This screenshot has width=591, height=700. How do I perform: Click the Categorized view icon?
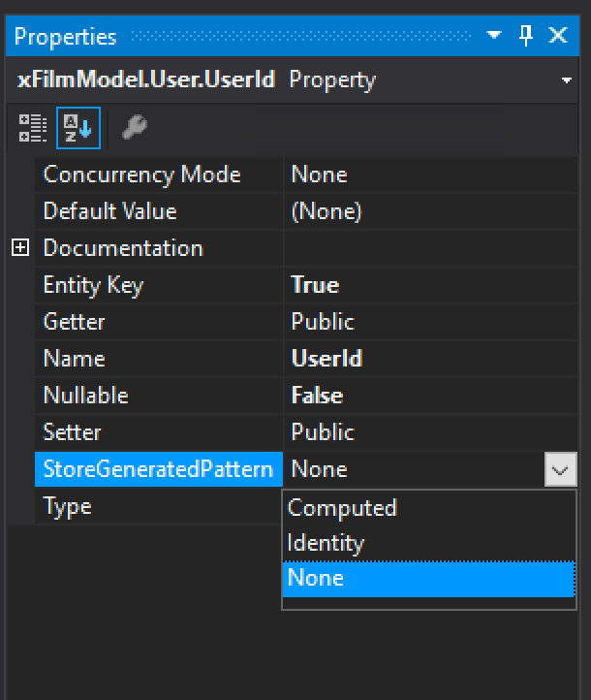coord(33,129)
